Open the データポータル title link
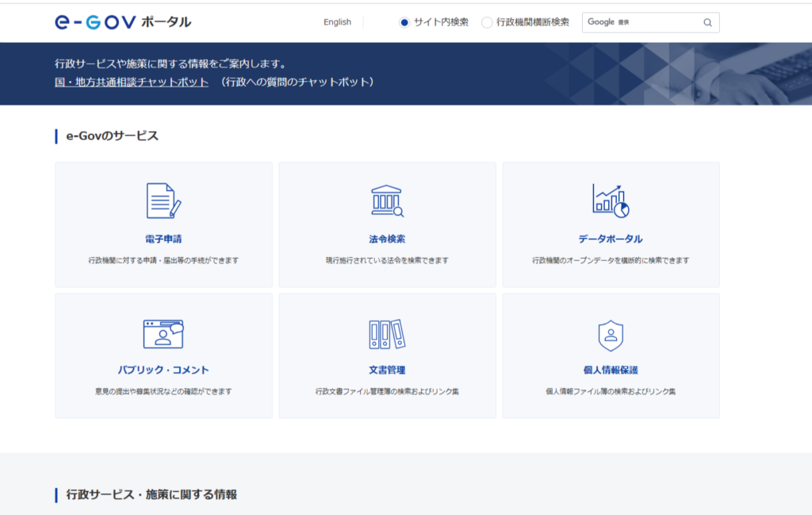The height and width of the screenshot is (515, 812). pos(611,239)
